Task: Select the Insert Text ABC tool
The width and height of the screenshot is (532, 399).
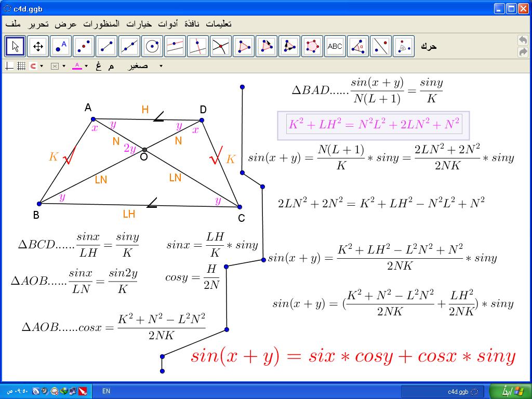Action: [x=335, y=46]
